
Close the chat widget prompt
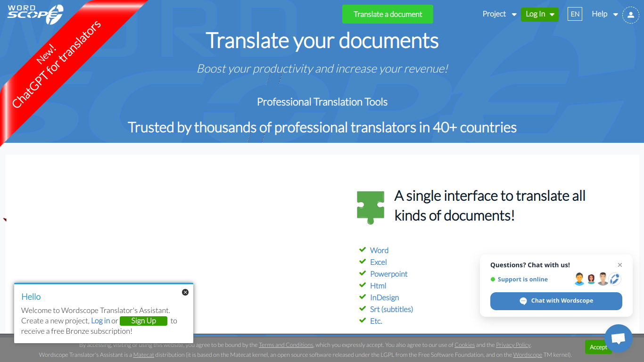pos(620,265)
